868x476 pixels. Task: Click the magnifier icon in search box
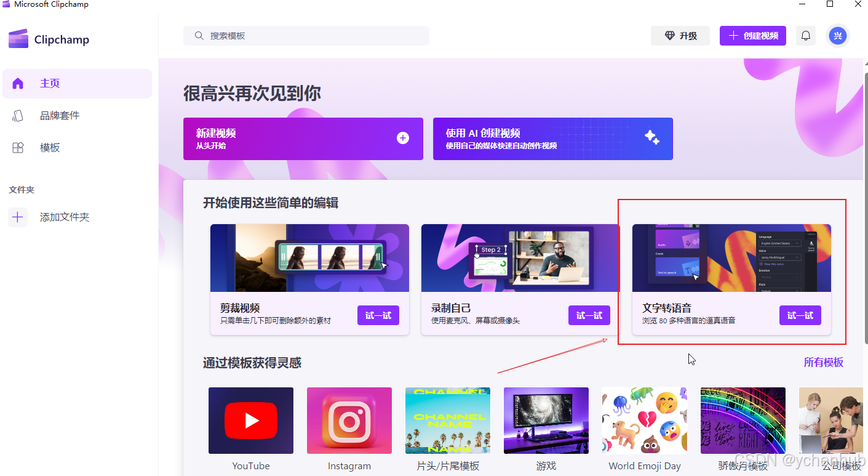tap(199, 36)
